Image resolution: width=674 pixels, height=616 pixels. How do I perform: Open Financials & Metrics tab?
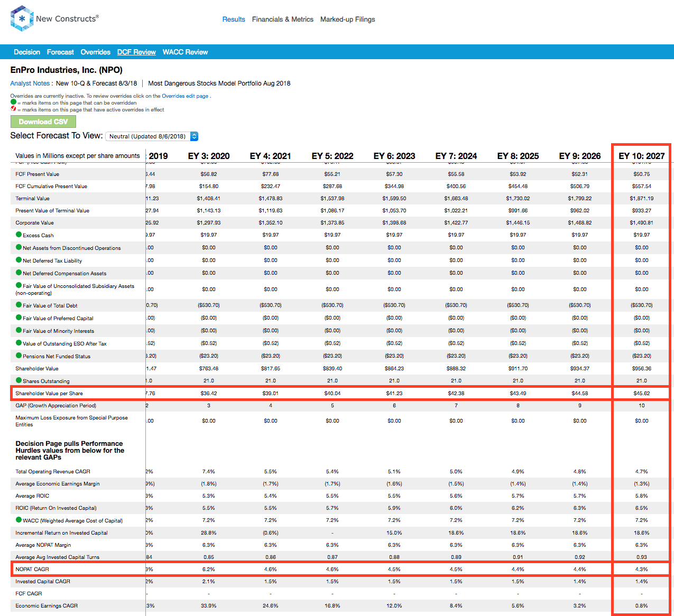[283, 20]
